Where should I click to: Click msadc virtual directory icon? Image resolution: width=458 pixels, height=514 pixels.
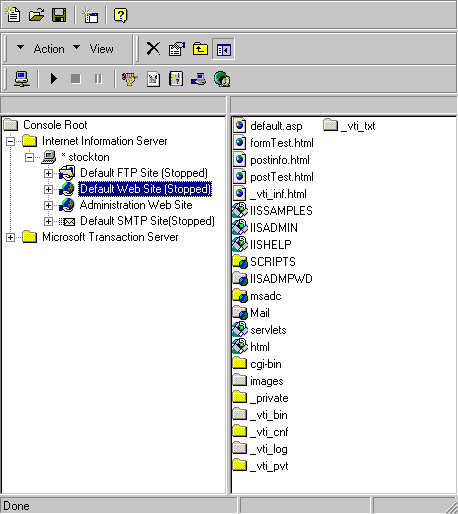tap(240, 296)
